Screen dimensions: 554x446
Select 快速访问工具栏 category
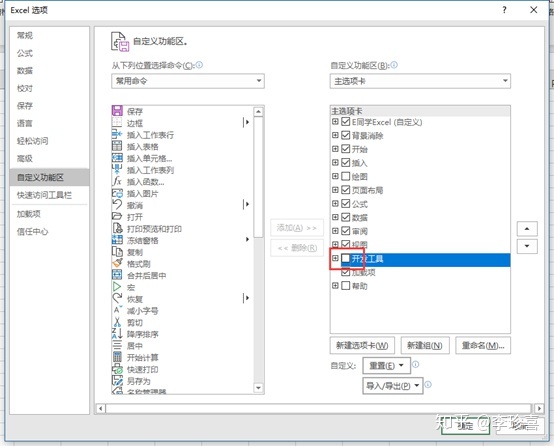point(45,195)
